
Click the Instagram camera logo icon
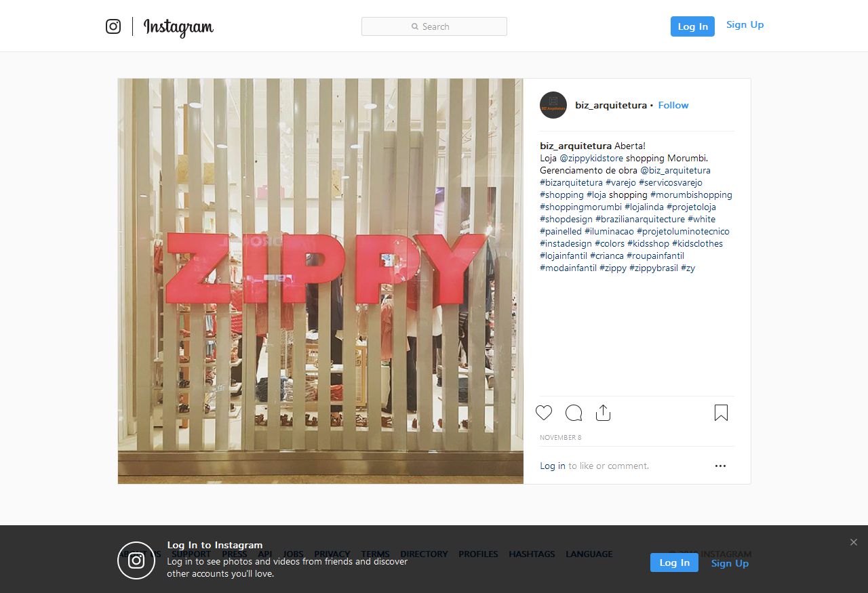pos(113,26)
